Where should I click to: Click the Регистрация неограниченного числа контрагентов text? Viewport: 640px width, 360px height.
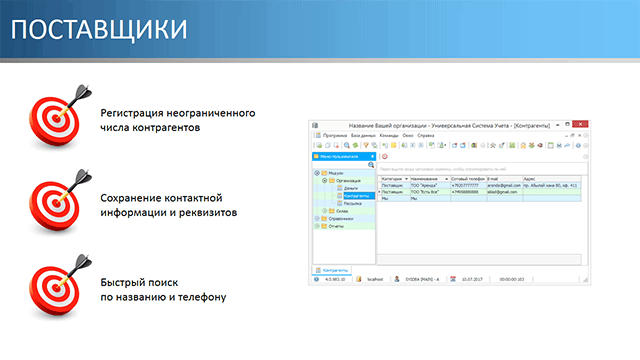(178, 120)
